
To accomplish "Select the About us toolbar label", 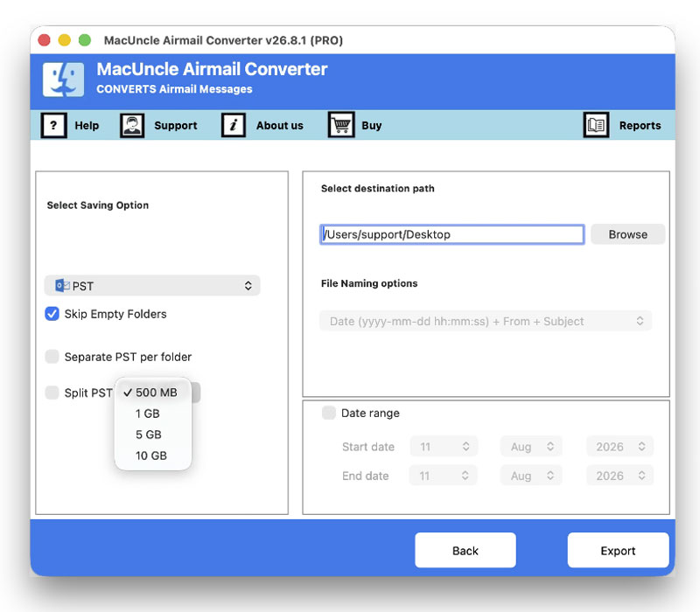I will 279,126.
